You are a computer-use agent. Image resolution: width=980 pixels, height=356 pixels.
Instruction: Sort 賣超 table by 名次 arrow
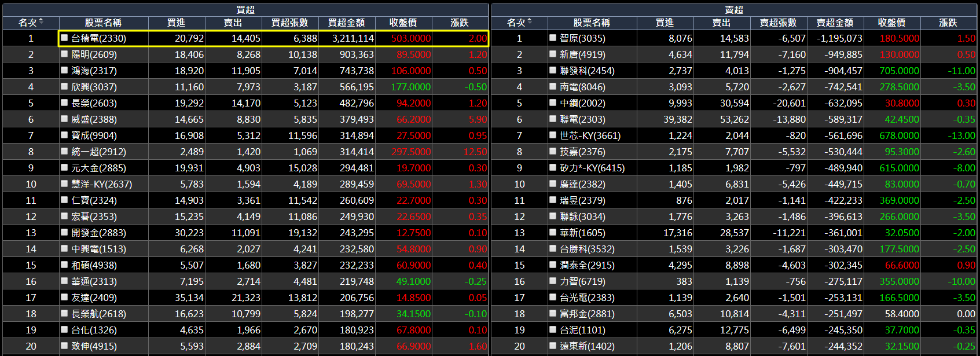[530, 22]
